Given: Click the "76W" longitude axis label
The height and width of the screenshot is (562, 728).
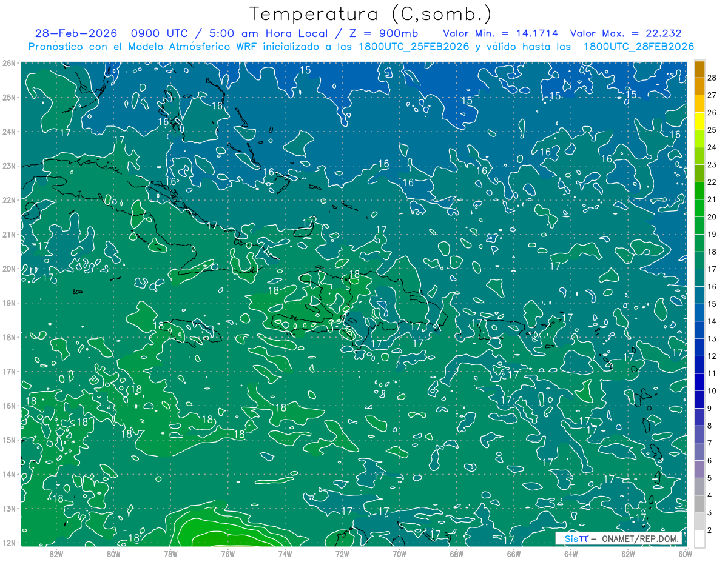Looking at the screenshot, I should coord(227,554).
